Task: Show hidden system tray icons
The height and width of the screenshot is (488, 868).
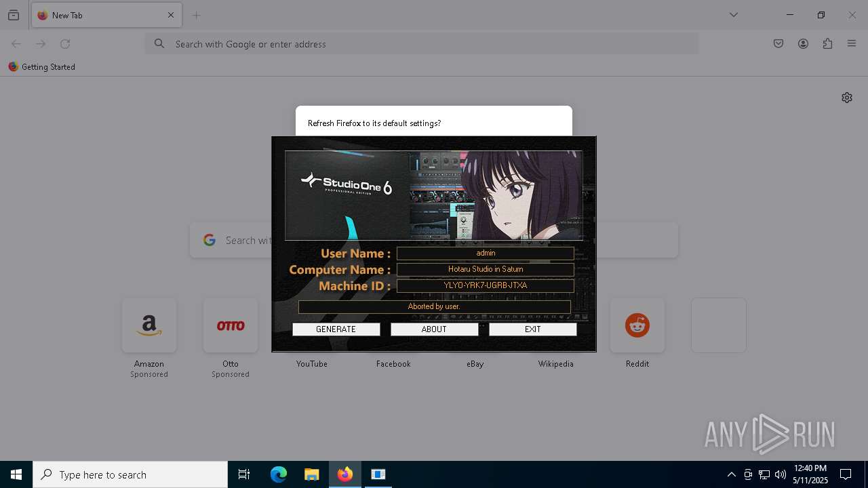Action: [x=731, y=474]
